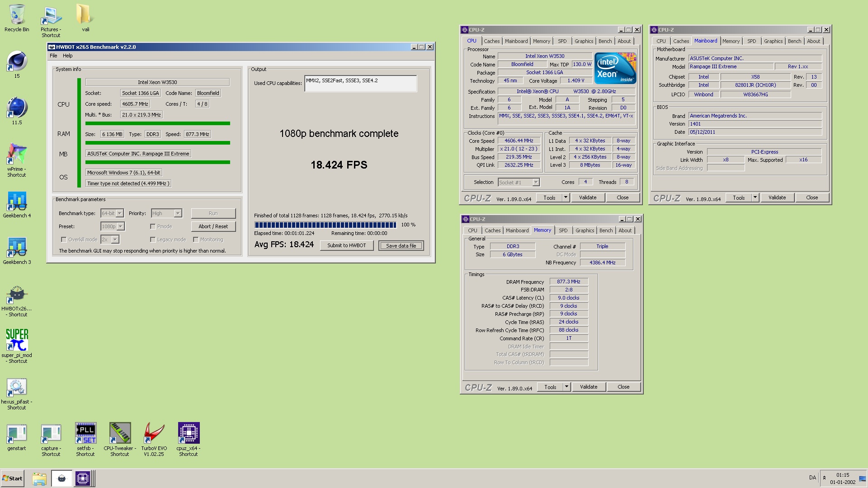
Task: Click Validate in CPU-Z Memory window
Action: click(x=589, y=387)
